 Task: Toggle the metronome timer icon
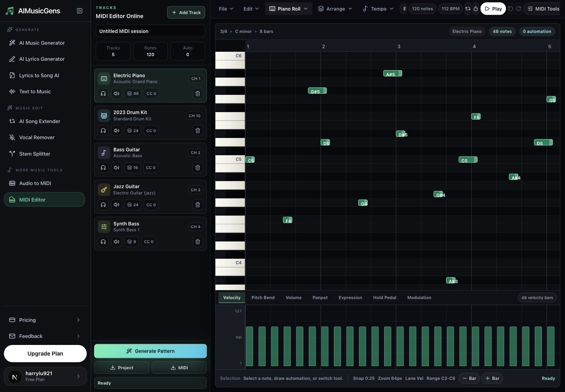[x=476, y=9]
